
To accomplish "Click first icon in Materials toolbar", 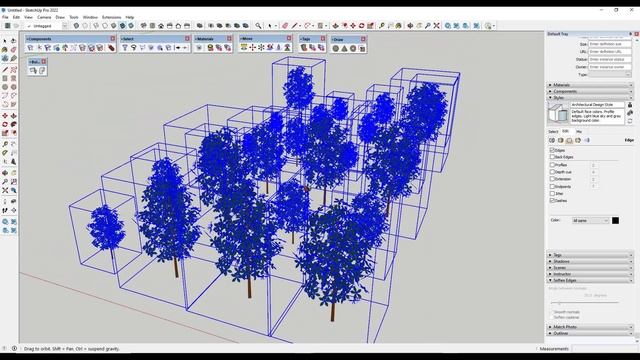I will 199,48.
